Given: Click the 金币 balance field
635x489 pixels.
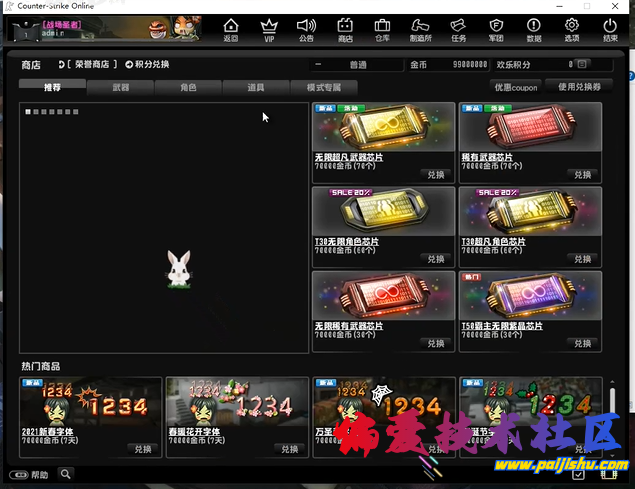Looking at the screenshot, I should coord(448,64).
